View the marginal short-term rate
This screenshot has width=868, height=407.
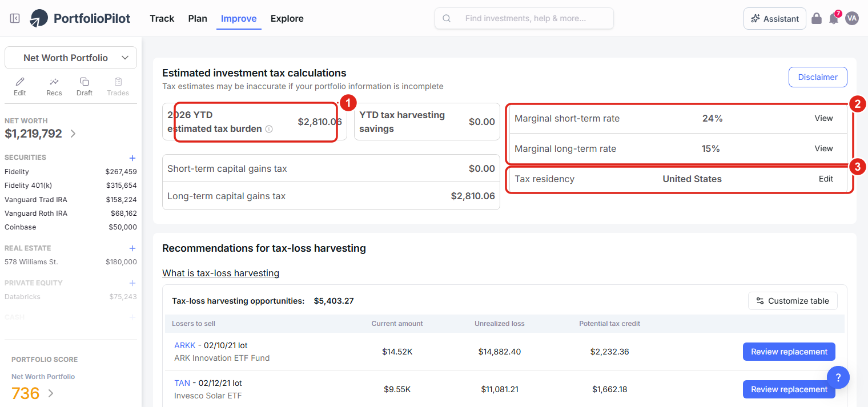coord(823,118)
